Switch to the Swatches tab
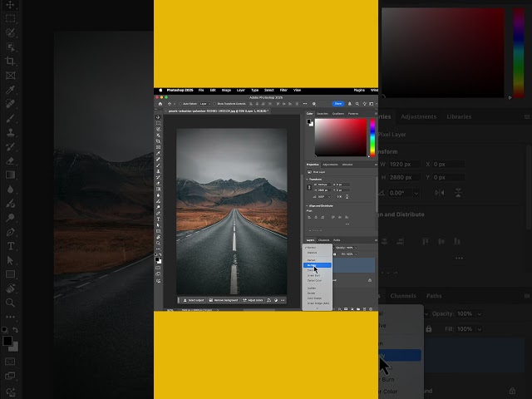Screen dimensions: 532x399 click(323, 114)
